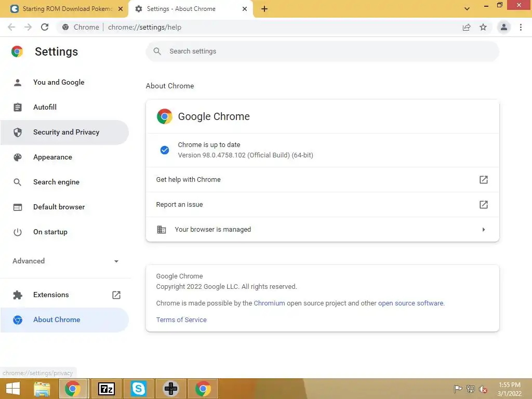
Task: Click the Extensions external-link icon
Action: pyautogui.click(x=116, y=295)
